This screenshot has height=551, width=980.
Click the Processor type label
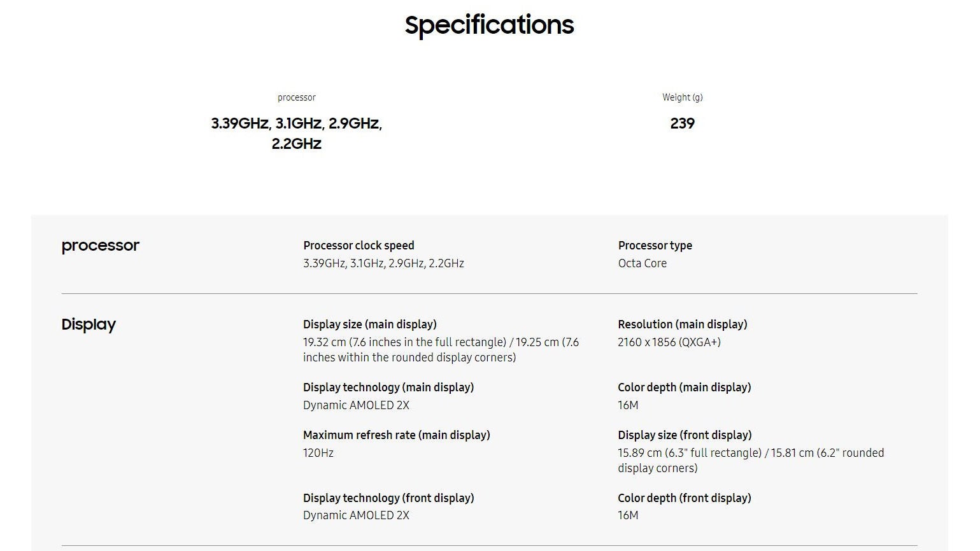pyautogui.click(x=655, y=246)
